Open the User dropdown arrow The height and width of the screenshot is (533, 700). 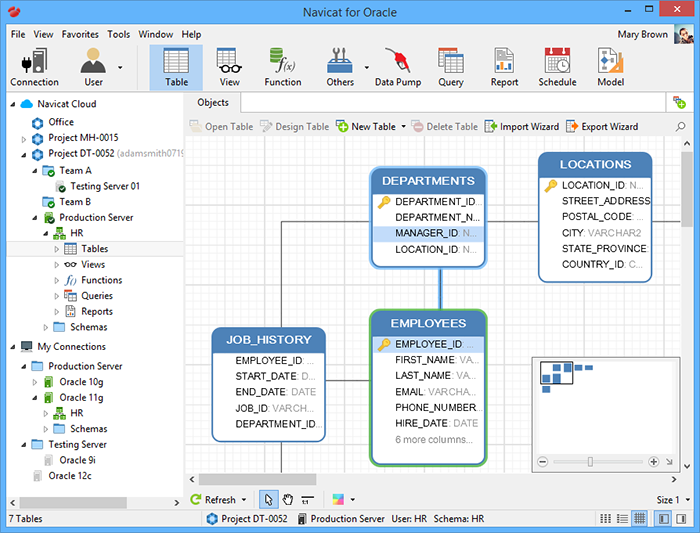pyautogui.click(x=120, y=67)
